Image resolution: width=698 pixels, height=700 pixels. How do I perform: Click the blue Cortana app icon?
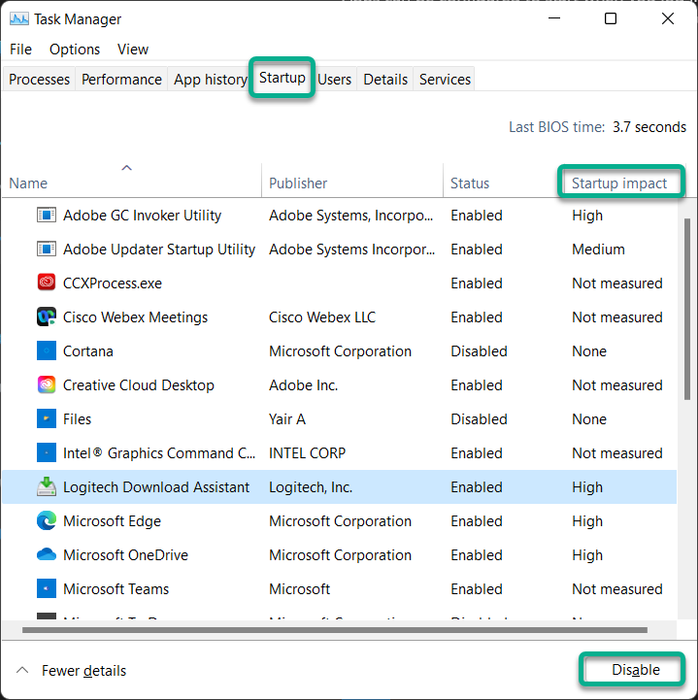tap(46, 351)
